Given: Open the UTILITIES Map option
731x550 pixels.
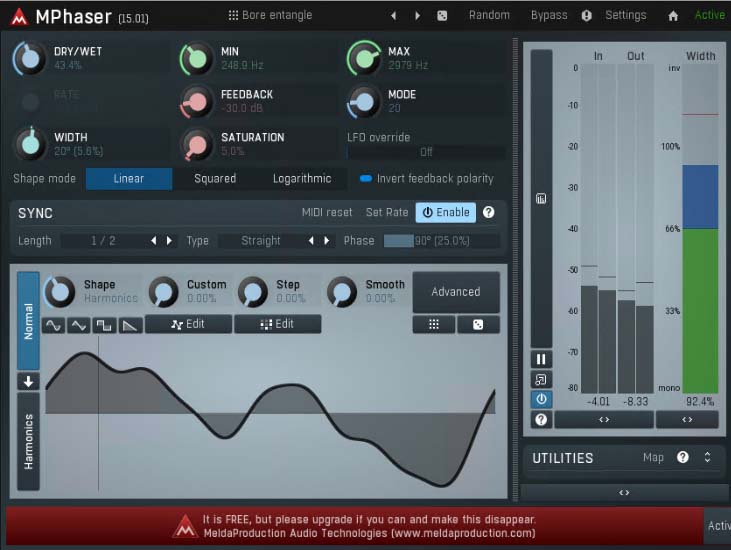Looking at the screenshot, I should coord(653,458).
